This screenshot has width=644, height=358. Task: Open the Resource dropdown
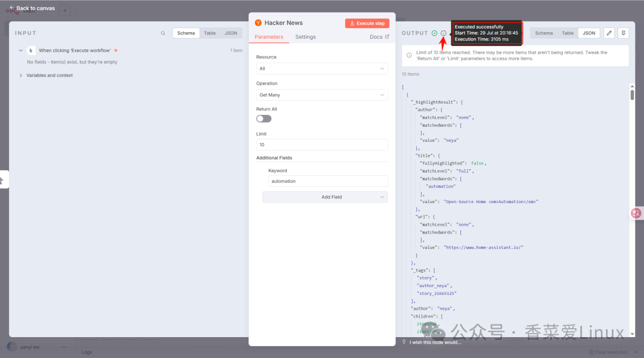[x=322, y=69]
